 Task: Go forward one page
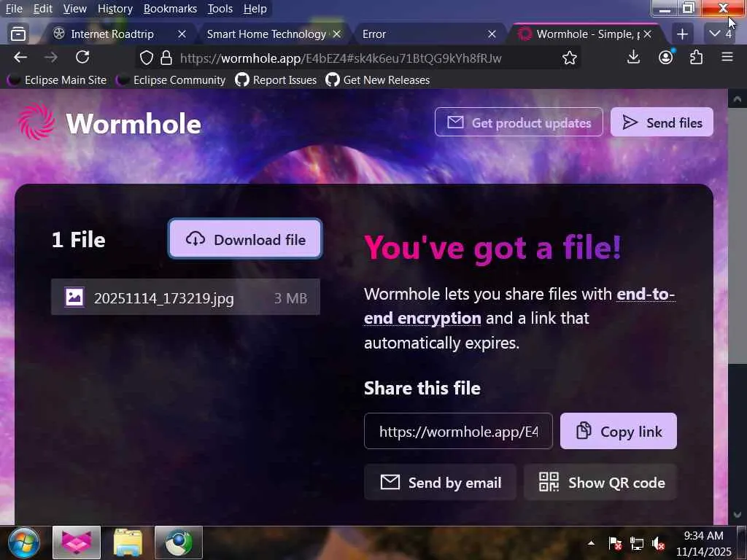click(51, 58)
